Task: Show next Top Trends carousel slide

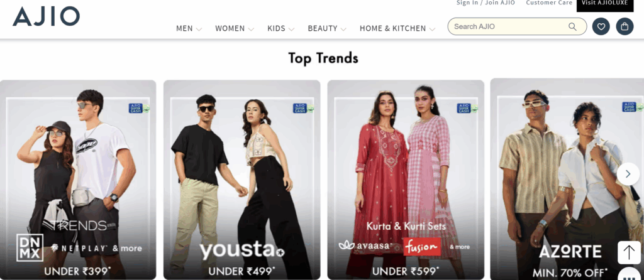Action: pyautogui.click(x=628, y=174)
